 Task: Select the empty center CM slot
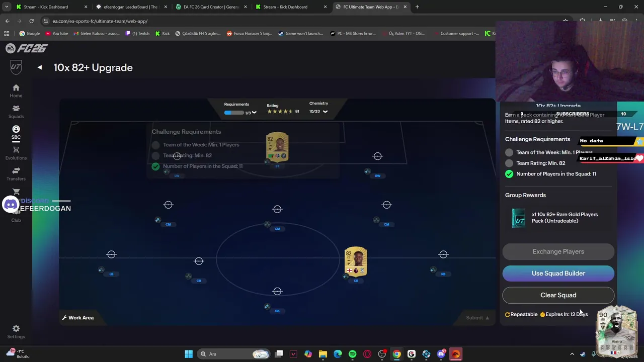[277, 209]
